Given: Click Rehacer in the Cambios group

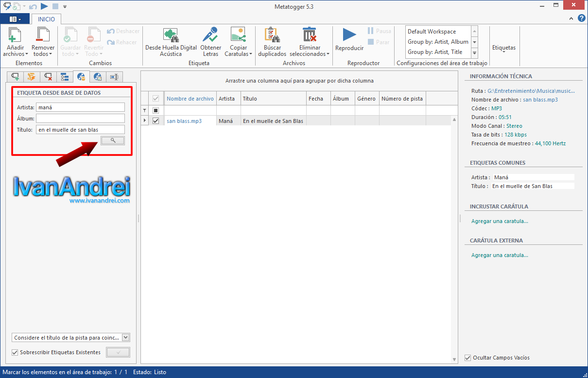Looking at the screenshot, I should pos(122,42).
